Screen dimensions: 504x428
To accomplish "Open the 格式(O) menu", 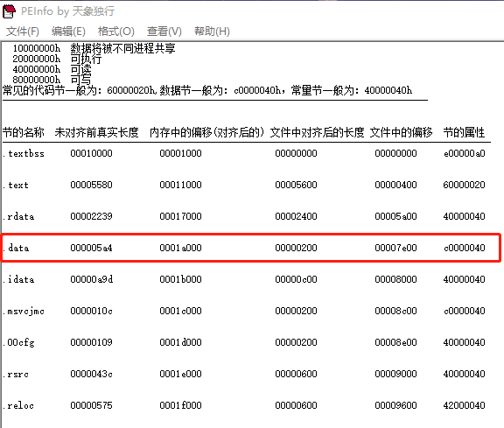I will coord(116,32).
